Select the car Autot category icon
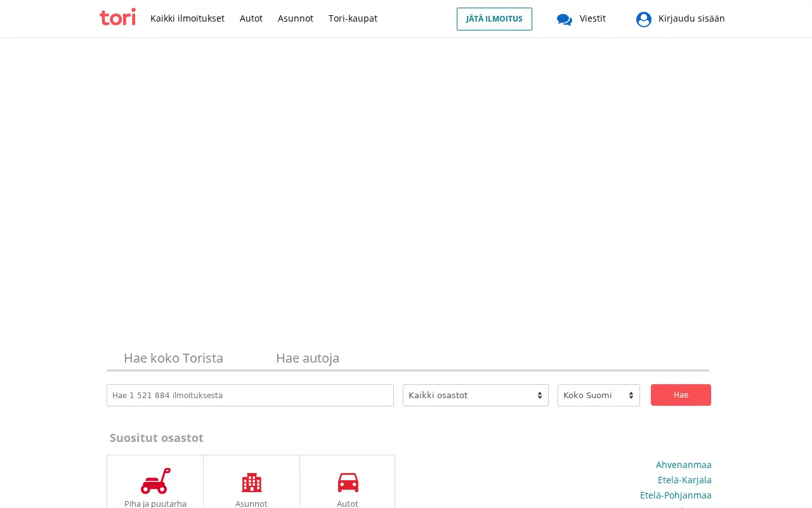This screenshot has height=508, width=812. click(348, 483)
